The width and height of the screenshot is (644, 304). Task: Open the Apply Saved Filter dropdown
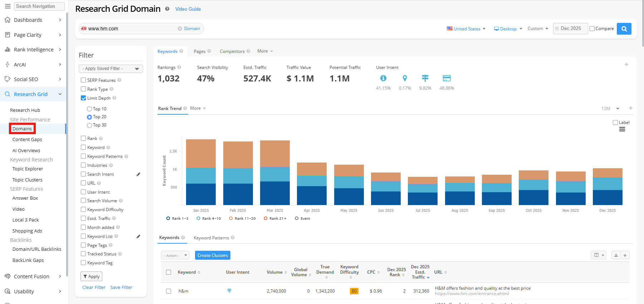click(x=111, y=69)
